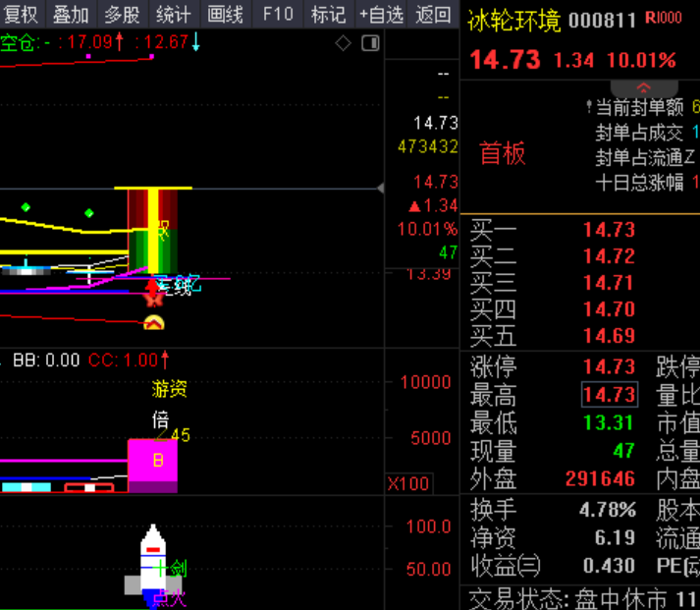Click the 标记 mark button
This screenshot has height=610, width=700.
[329, 15]
